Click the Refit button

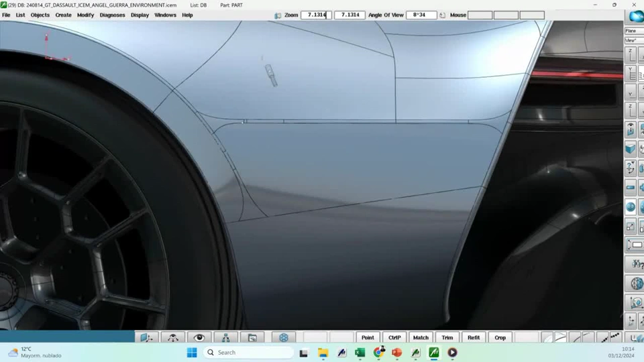pos(474,337)
